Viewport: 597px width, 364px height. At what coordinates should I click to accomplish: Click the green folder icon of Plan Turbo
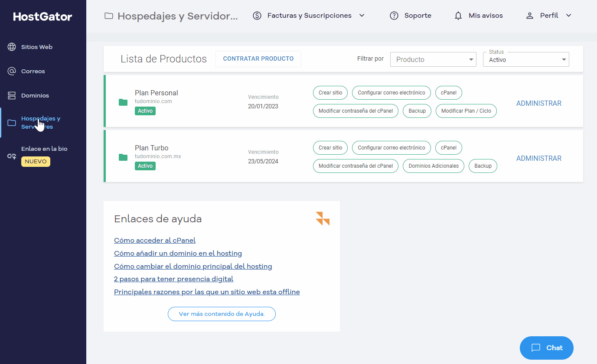pos(123,157)
